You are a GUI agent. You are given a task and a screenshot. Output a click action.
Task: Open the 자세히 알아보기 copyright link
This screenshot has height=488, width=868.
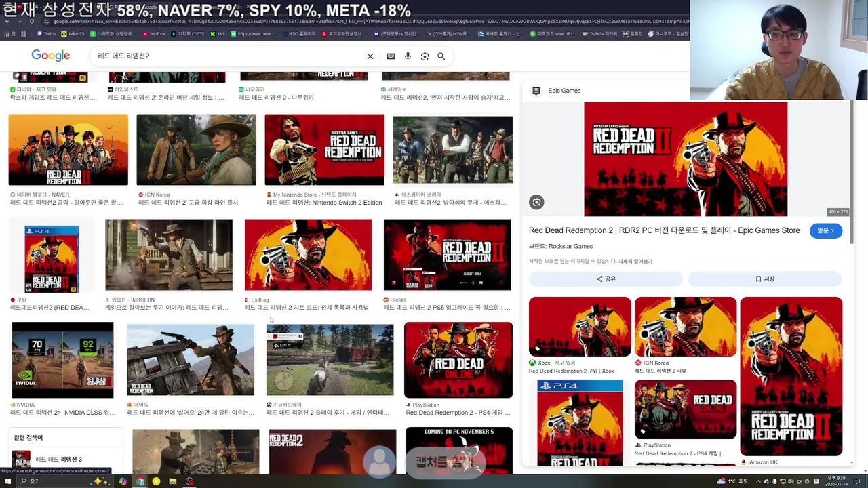[635, 261]
